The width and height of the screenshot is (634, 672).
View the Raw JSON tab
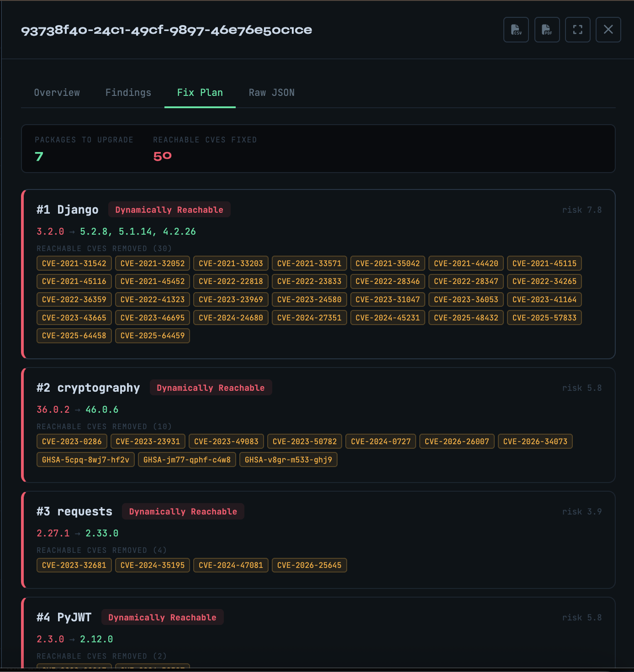pos(272,93)
